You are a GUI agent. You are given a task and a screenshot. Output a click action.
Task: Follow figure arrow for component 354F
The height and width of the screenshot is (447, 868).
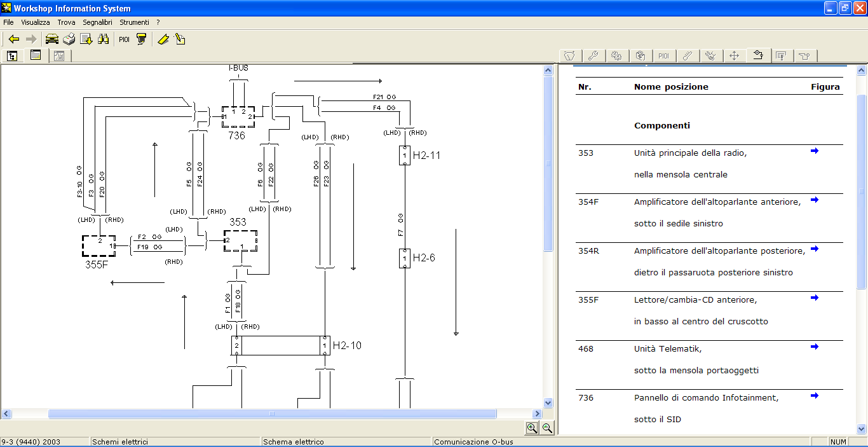(x=815, y=200)
